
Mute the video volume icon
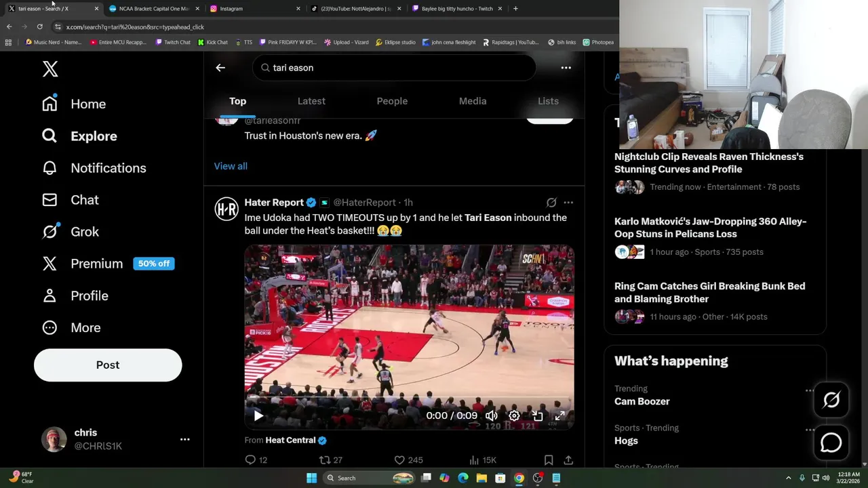pyautogui.click(x=492, y=415)
